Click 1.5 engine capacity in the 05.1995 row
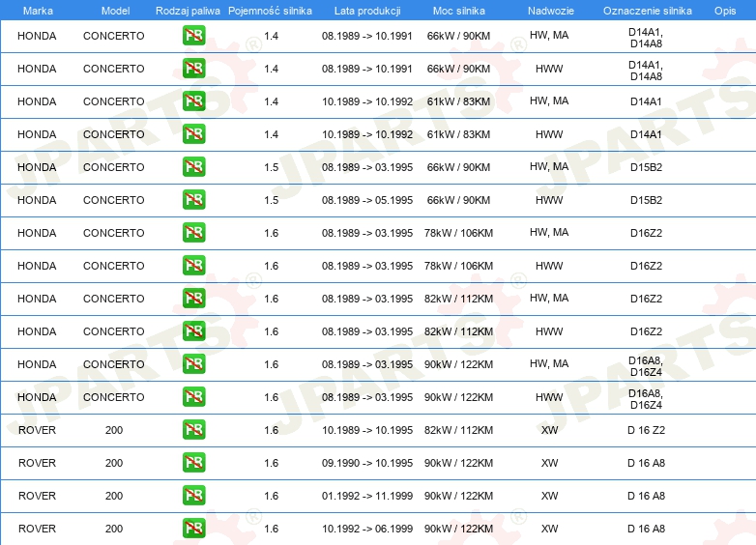The height and width of the screenshot is (545, 756). pyautogui.click(x=271, y=200)
